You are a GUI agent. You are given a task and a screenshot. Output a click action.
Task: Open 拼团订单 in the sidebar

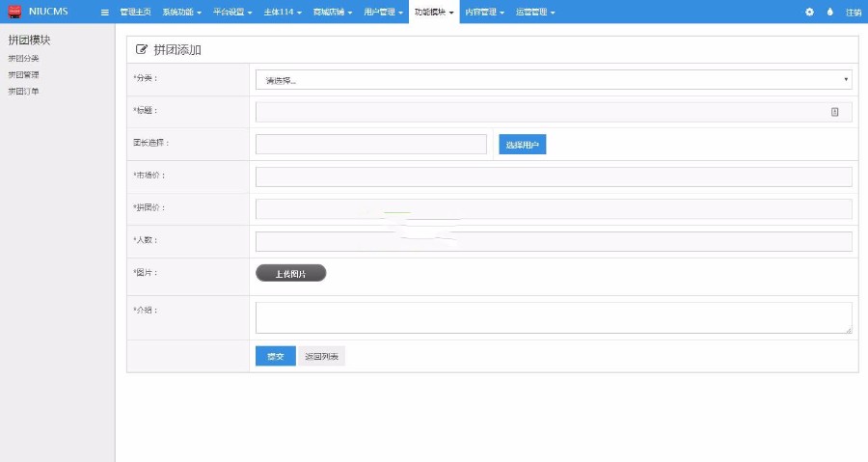point(23,92)
